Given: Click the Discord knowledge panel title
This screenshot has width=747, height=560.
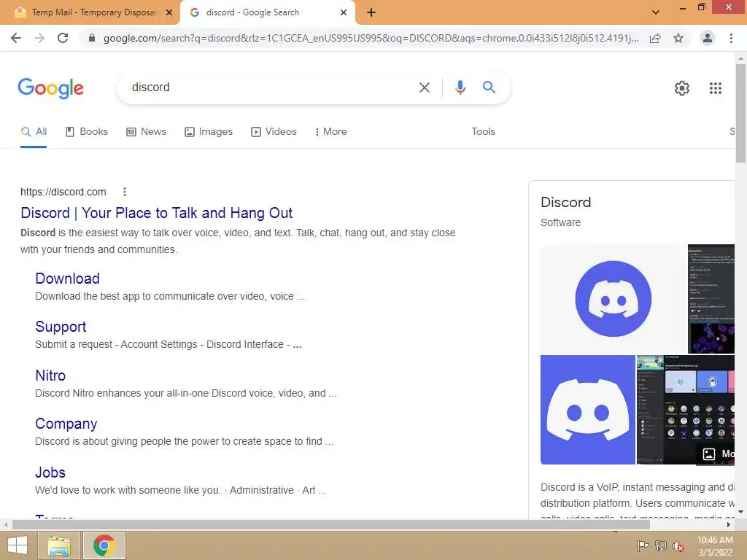Looking at the screenshot, I should [x=566, y=203].
